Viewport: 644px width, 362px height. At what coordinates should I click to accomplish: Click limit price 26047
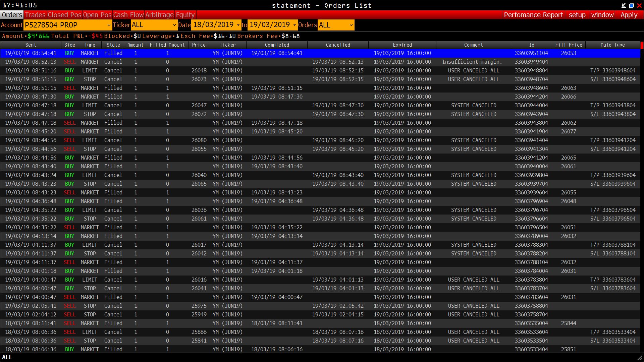pos(199,105)
